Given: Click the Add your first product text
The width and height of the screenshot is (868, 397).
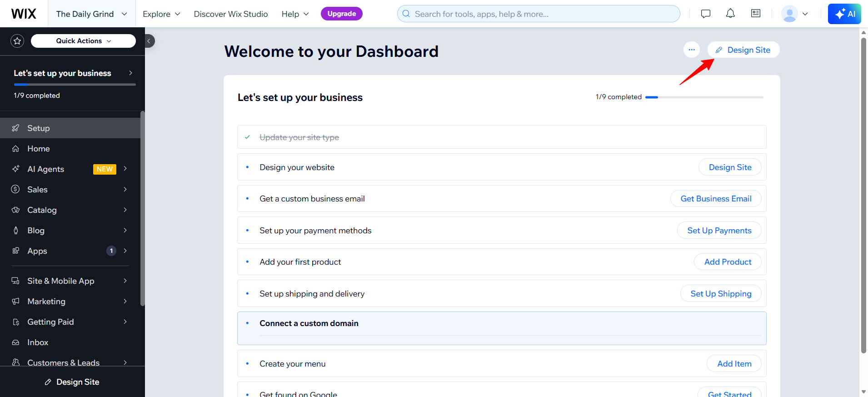Looking at the screenshot, I should [300, 262].
